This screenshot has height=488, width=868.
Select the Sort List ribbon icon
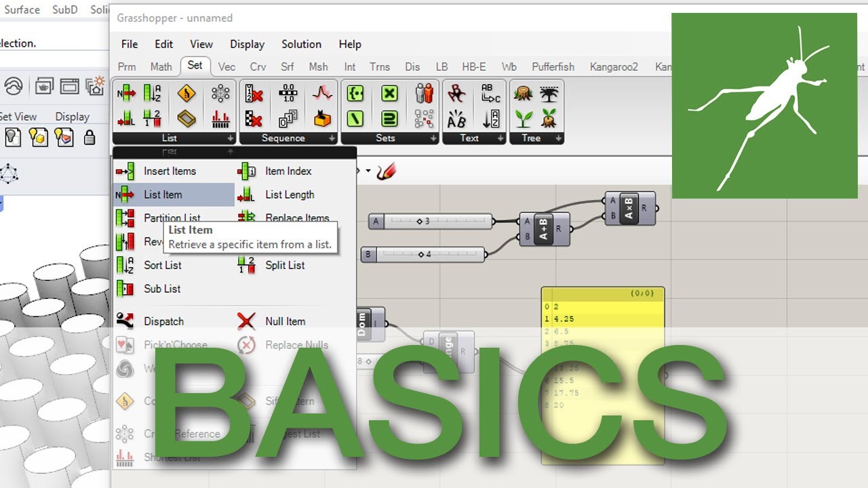pos(153,94)
